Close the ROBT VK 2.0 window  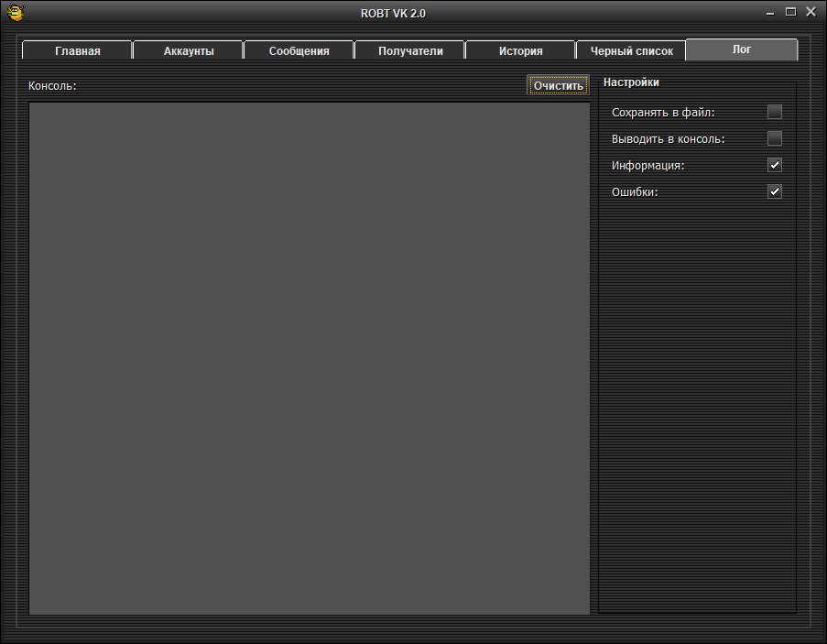(x=811, y=12)
